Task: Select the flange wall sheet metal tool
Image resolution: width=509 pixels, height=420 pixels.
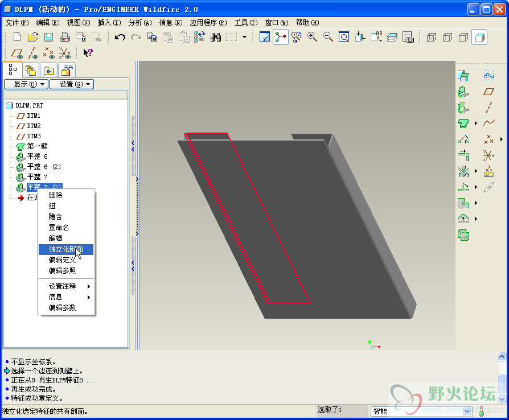Action: (463, 108)
